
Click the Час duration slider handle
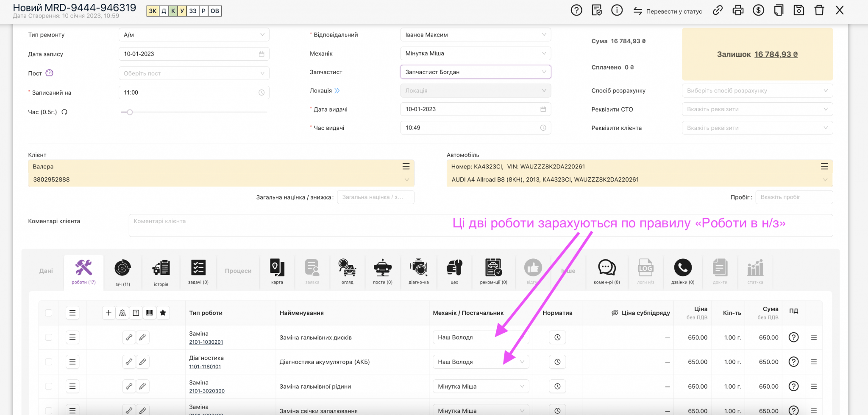(130, 112)
